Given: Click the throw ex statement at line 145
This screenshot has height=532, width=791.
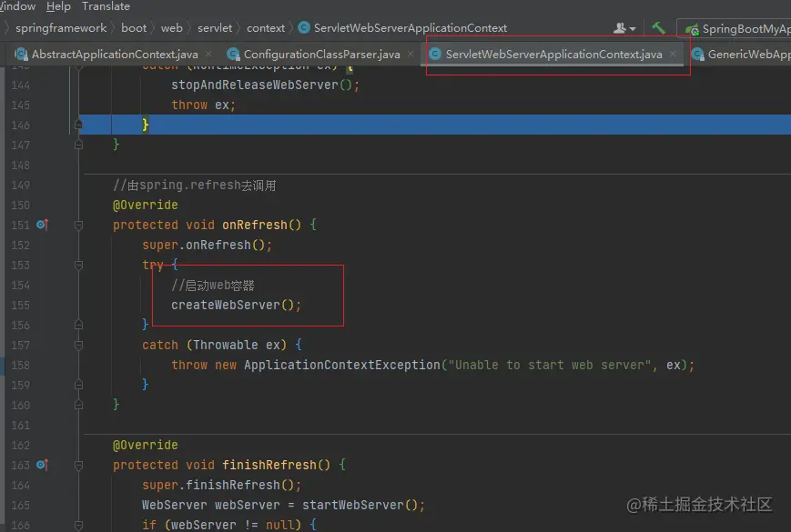Looking at the screenshot, I should [x=203, y=105].
